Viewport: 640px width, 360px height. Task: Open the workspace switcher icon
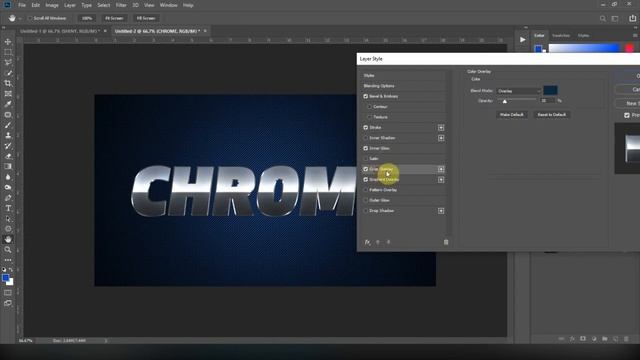pos(616,18)
